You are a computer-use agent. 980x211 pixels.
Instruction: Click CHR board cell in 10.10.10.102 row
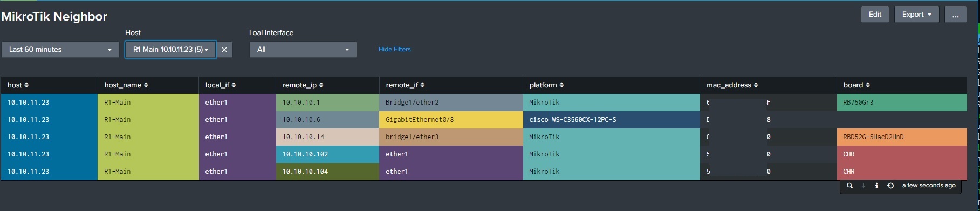coord(902,154)
